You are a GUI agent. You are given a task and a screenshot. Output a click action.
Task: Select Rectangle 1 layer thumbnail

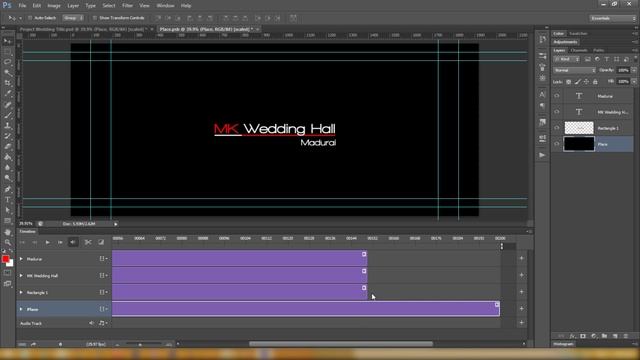(579, 128)
